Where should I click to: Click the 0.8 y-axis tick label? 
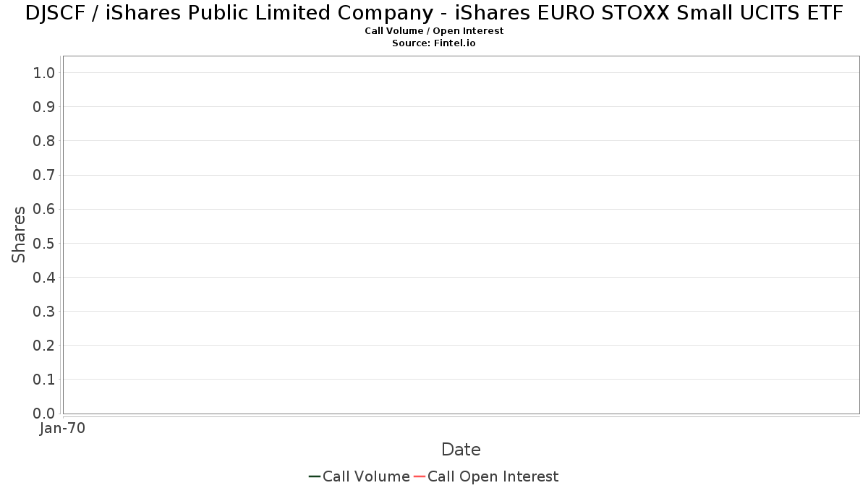[44, 141]
